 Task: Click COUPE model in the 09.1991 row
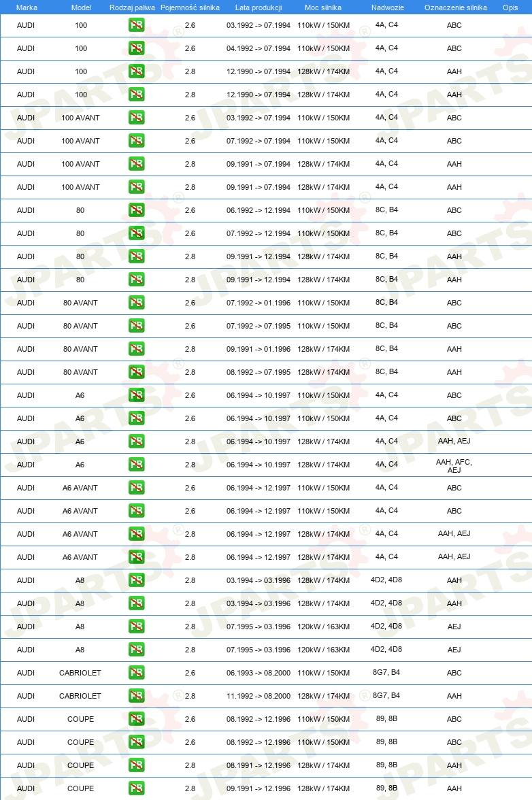click(80, 788)
